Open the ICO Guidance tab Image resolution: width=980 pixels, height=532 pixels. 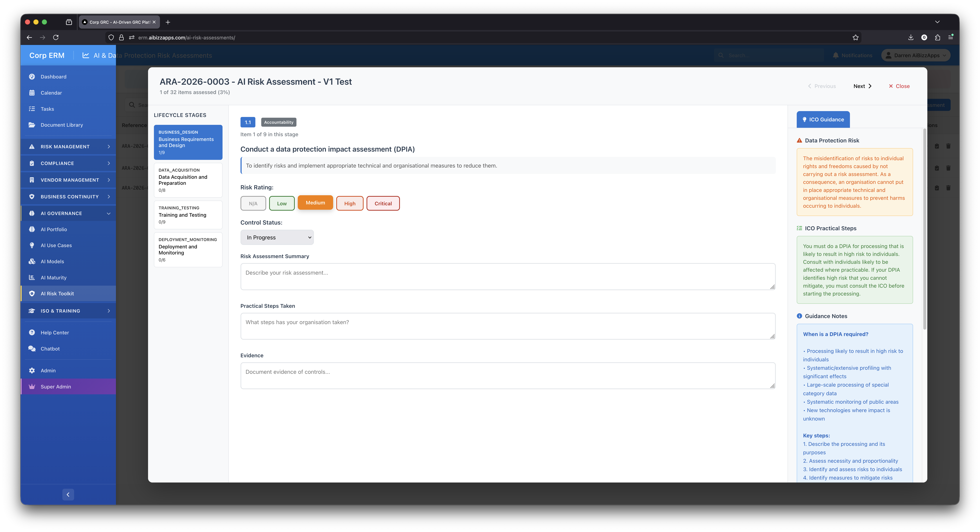823,119
